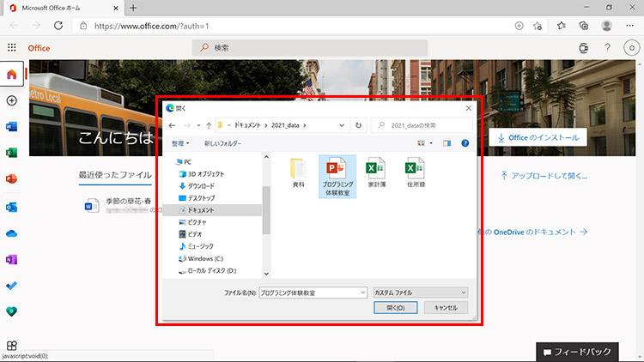Screen dimensions: 644x362
Task: Click the refresh button in dialog address bar
Action: point(357,125)
